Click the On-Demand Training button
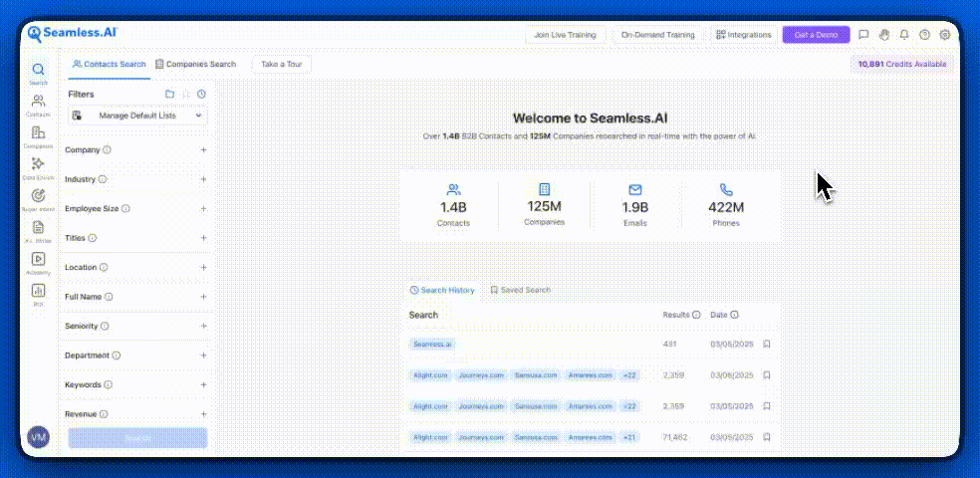The height and width of the screenshot is (478, 980). point(657,35)
